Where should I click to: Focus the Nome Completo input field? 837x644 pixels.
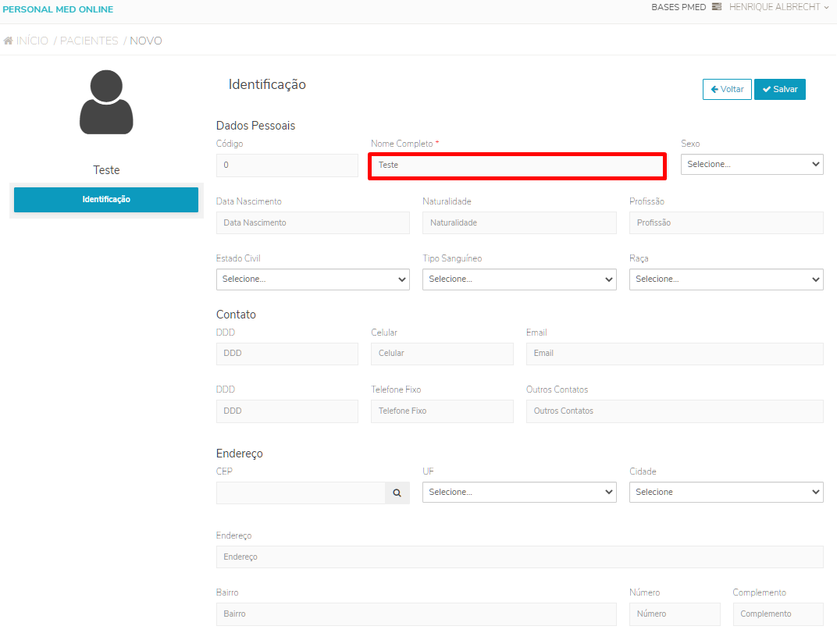click(x=517, y=166)
